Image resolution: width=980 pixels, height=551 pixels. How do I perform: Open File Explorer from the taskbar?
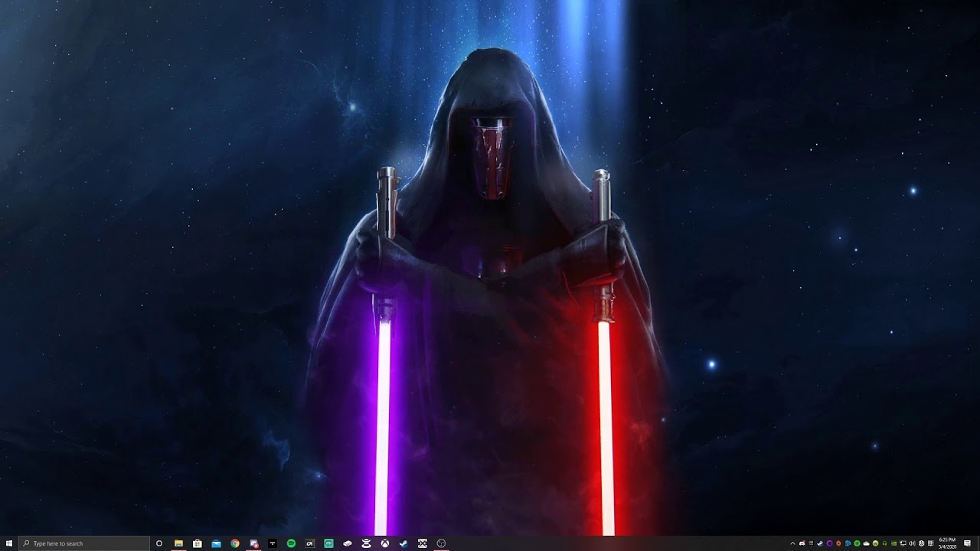click(178, 543)
